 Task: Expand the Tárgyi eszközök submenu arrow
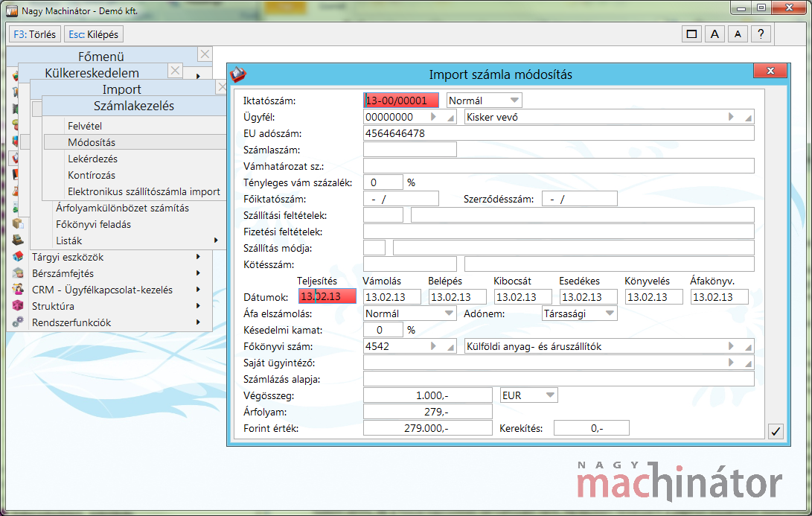pos(198,256)
